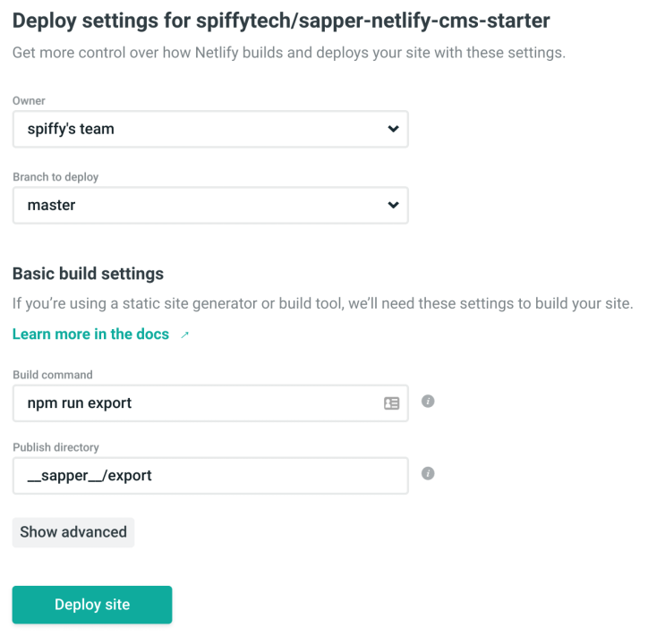Viewport: 648px width, 644px height.
Task: Open the "Learn more in the docs" link
Action: (x=90, y=334)
